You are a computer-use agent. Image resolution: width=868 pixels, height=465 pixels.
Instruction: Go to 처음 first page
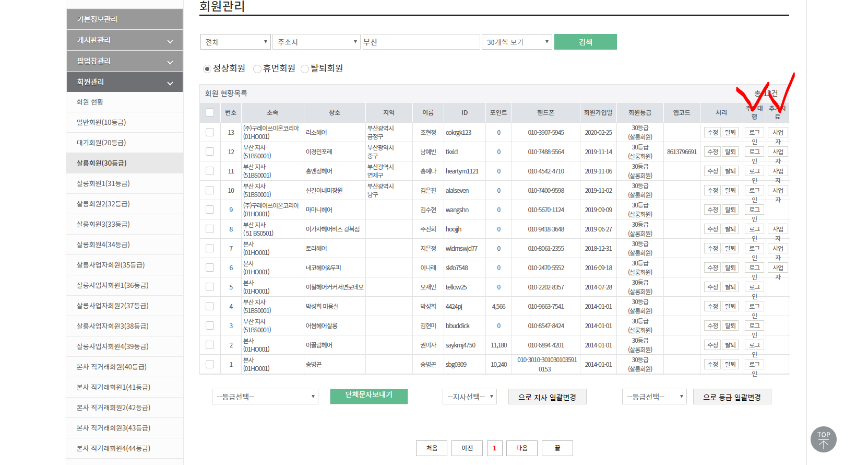[432, 448]
